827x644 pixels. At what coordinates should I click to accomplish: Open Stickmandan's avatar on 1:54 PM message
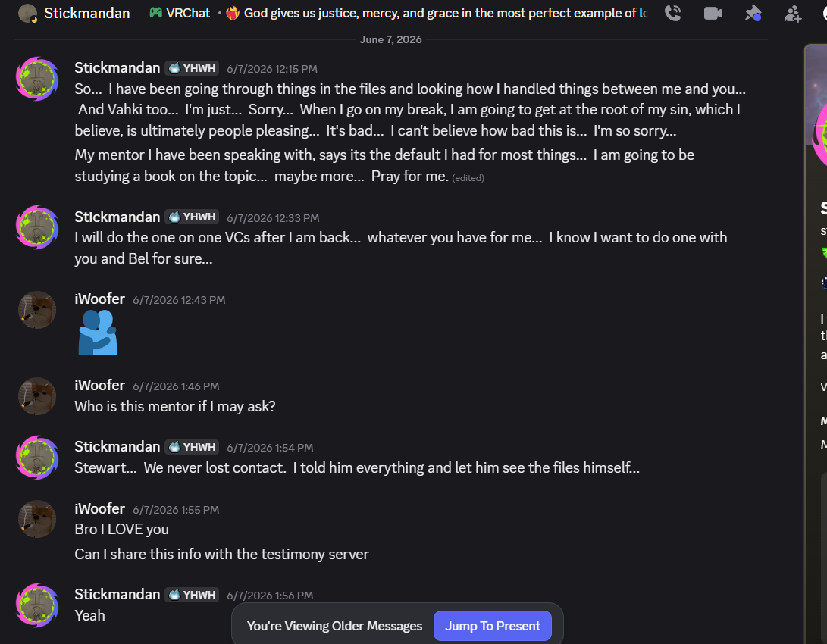(37, 458)
